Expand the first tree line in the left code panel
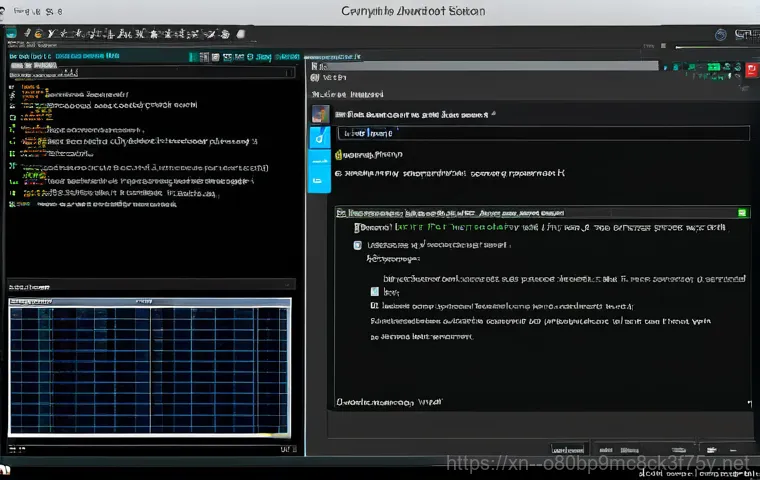The width and height of the screenshot is (760, 480). coord(13,88)
